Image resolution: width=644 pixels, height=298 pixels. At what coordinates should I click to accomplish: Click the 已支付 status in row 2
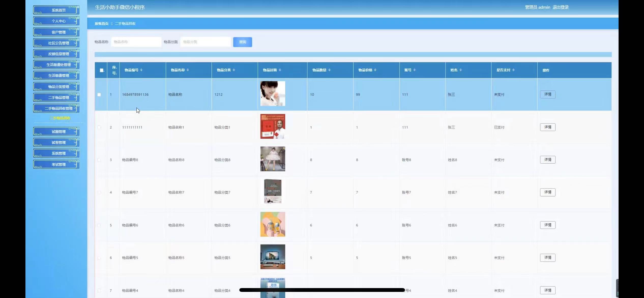coord(499,127)
